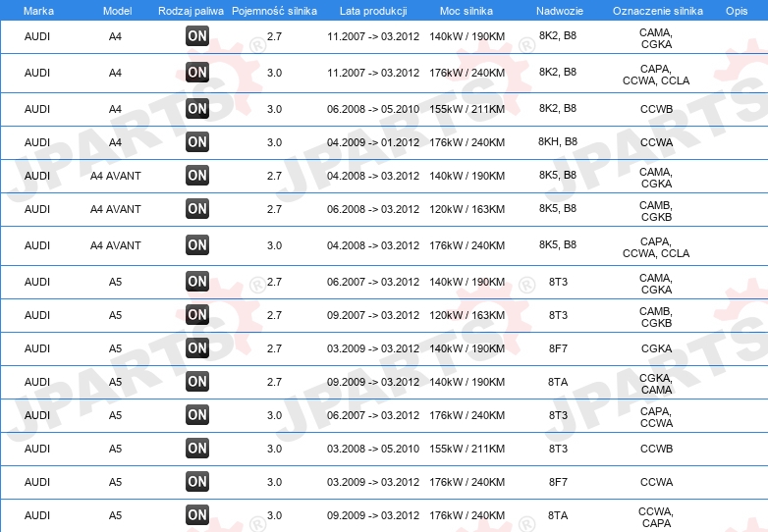Screen dimensions: 768x532
Task: Select the date cell 06.2008 -> 05.2010
Action: (373, 109)
